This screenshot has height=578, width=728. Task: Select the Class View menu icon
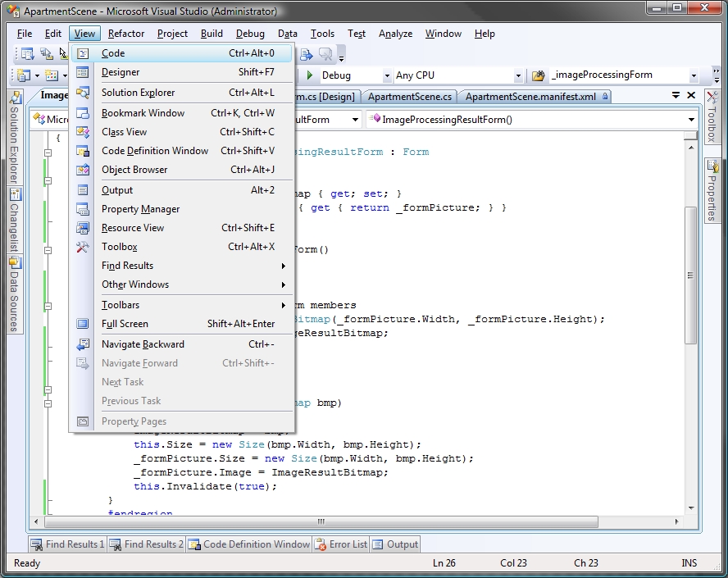point(83,131)
